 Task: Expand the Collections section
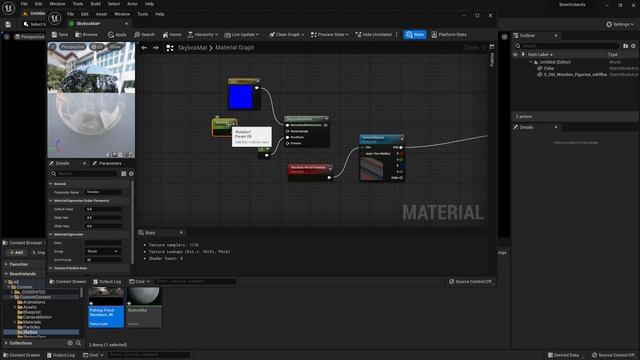tap(6, 343)
